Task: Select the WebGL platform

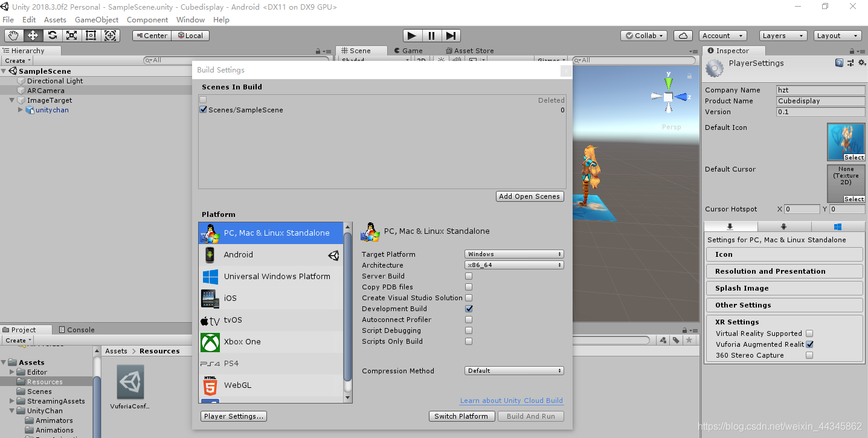Action: [x=271, y=385]
